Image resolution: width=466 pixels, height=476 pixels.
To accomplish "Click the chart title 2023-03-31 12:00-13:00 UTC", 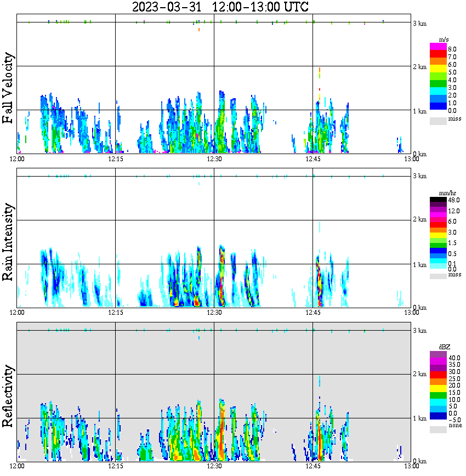I will 220,7.
